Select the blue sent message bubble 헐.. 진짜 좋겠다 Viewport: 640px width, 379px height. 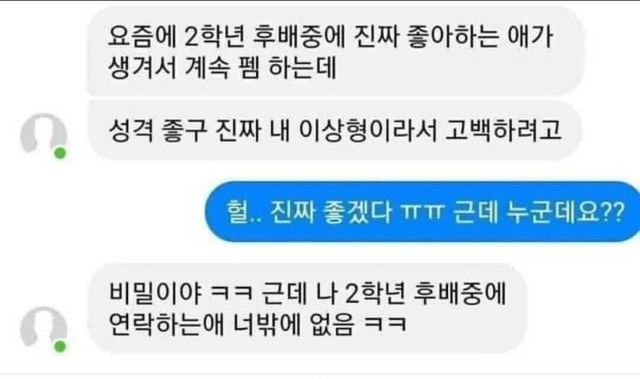coord(423,212)
